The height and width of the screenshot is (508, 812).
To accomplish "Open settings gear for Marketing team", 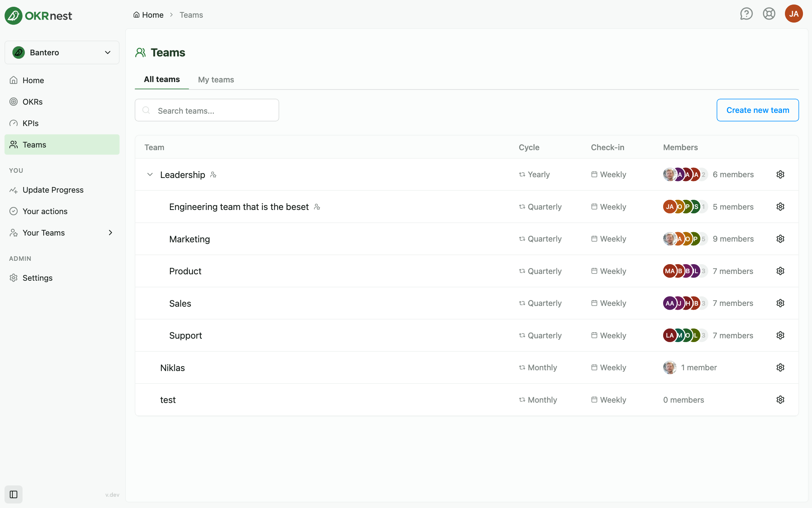I will pyautogui.click(x=780, y=239).
